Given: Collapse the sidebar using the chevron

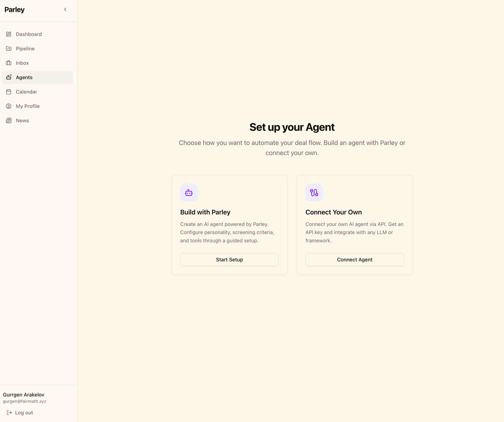Looking at the screenshot, I should pyautogui.click(x=65, y=9).
